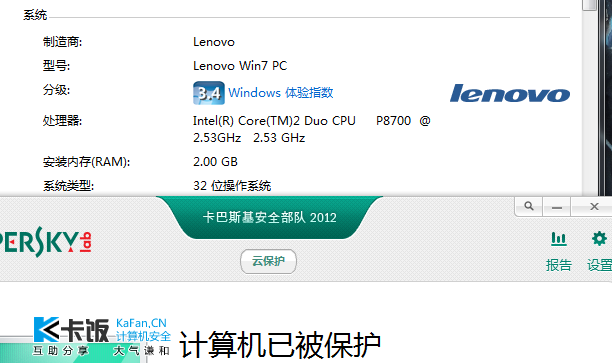This screenshot has height=363, width=612.
Task: Click the 卡巴斯基安全部队 2012 title tab
Action: pos(269,217)
